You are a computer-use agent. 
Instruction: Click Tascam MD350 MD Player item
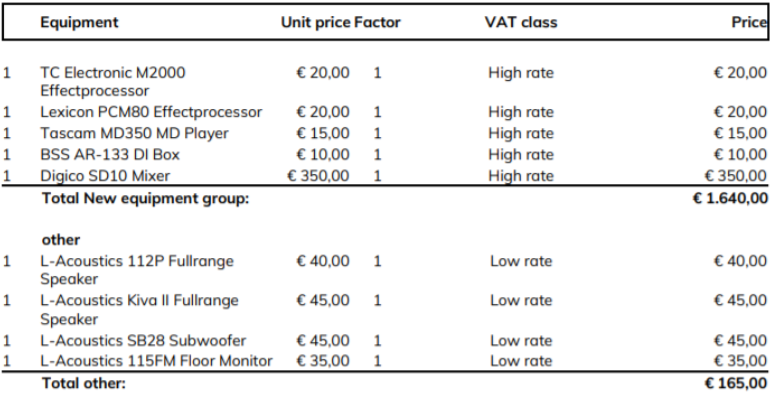point(134,133)
